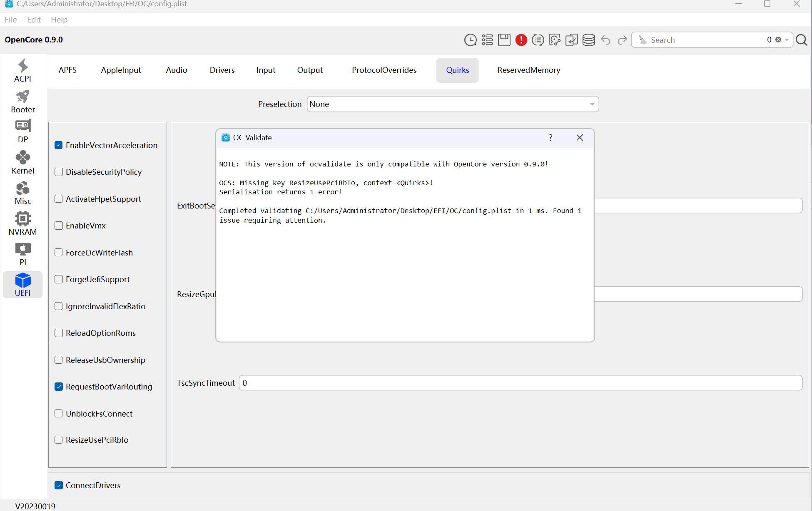
Task: Uncheck EnableVectorAcceleration
Action: 59,145
